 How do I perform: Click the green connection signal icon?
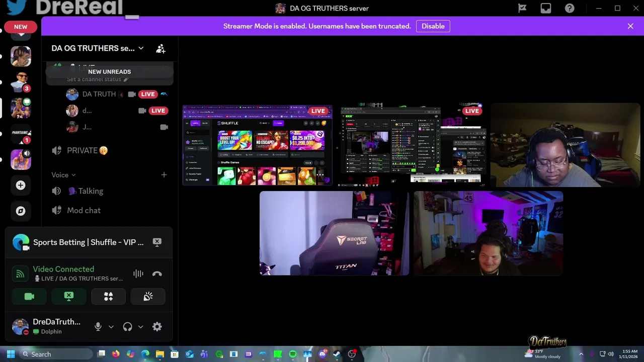click(20, 274)
